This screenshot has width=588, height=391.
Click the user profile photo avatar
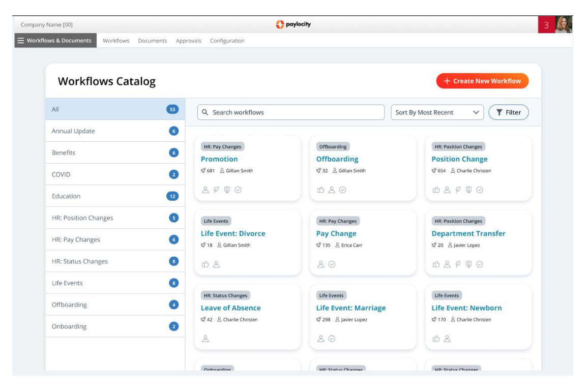click(563, 24)
